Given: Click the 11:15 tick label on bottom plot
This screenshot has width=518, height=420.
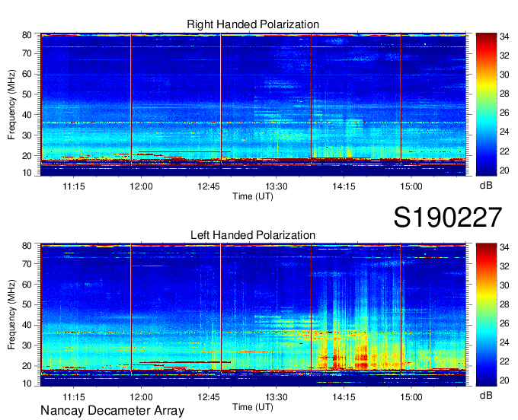Looking at the screenshot, I should tap(74, 397).
